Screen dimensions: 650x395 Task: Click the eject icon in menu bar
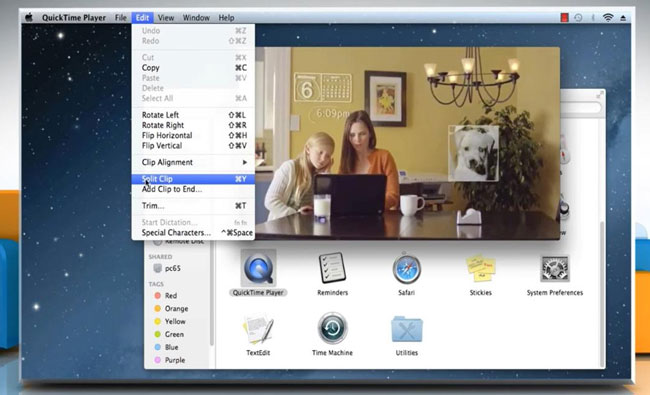click(x=623, y=18)
